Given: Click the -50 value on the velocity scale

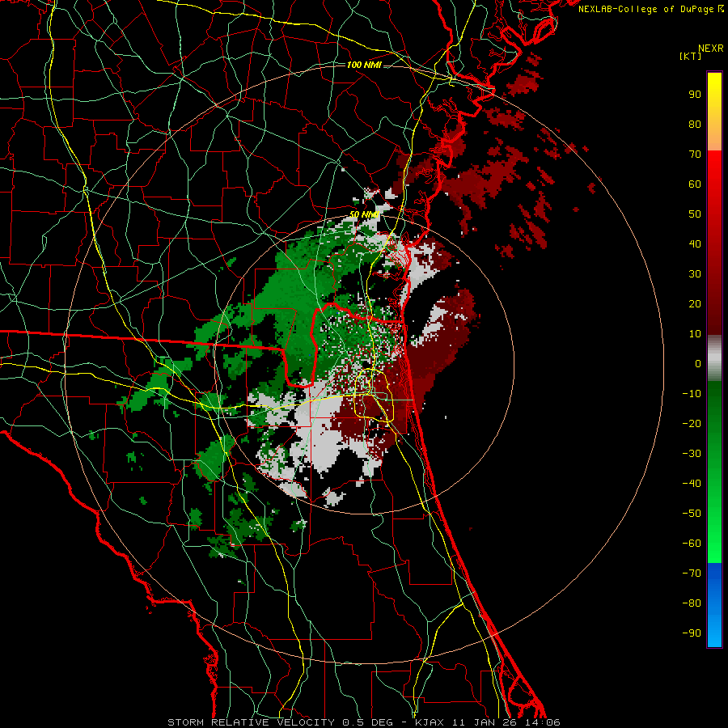Looking at the screenshot, I should [x=692, y=514].
